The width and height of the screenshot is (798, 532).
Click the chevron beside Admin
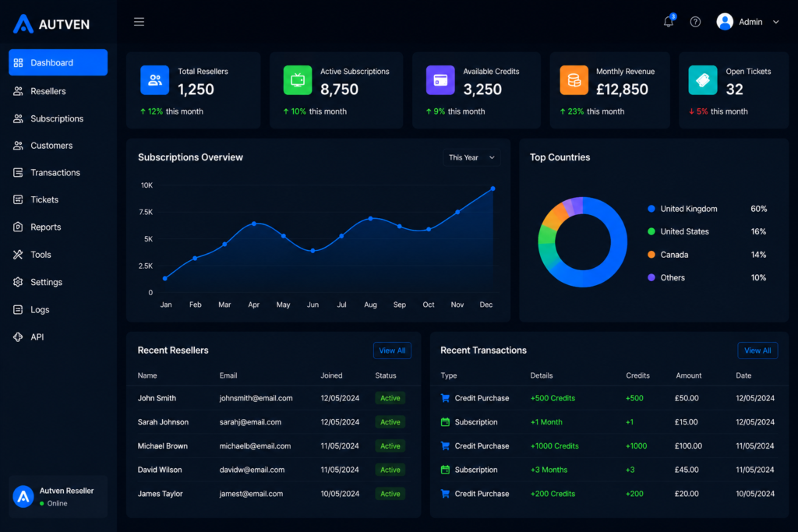(x=775, y=22)
